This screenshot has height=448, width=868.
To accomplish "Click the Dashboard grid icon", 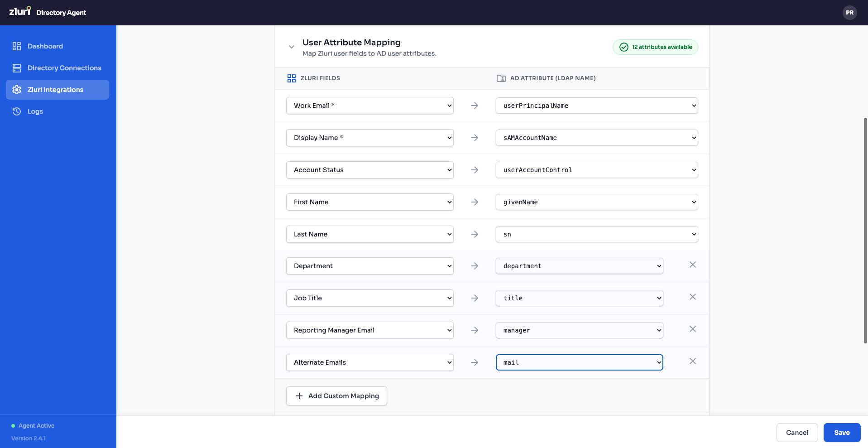I will point(17,46).
